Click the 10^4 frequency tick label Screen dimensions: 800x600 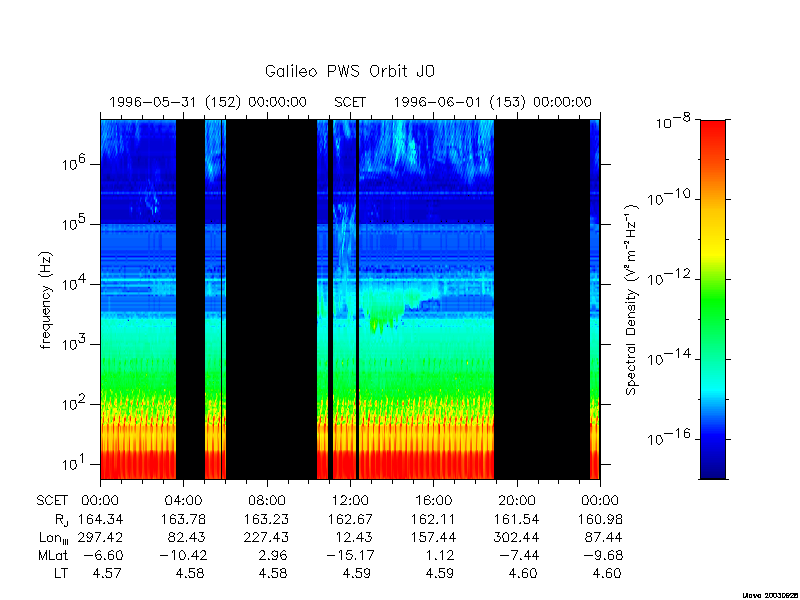[75, 283]
